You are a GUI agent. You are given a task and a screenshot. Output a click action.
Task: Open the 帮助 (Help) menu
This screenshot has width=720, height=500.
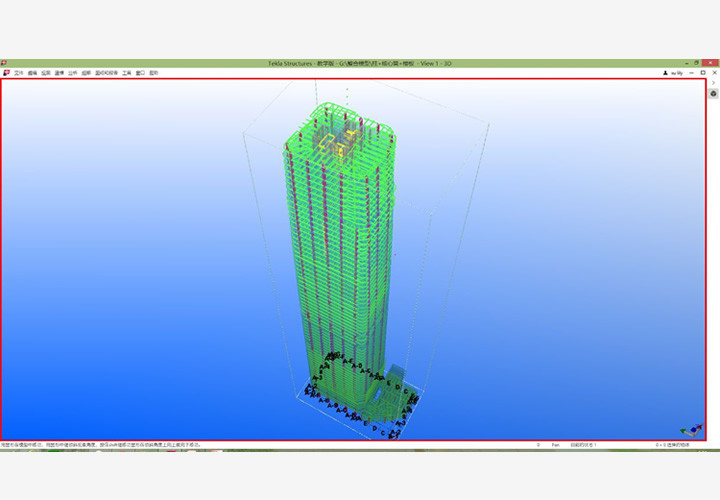(x=154, y=73)
